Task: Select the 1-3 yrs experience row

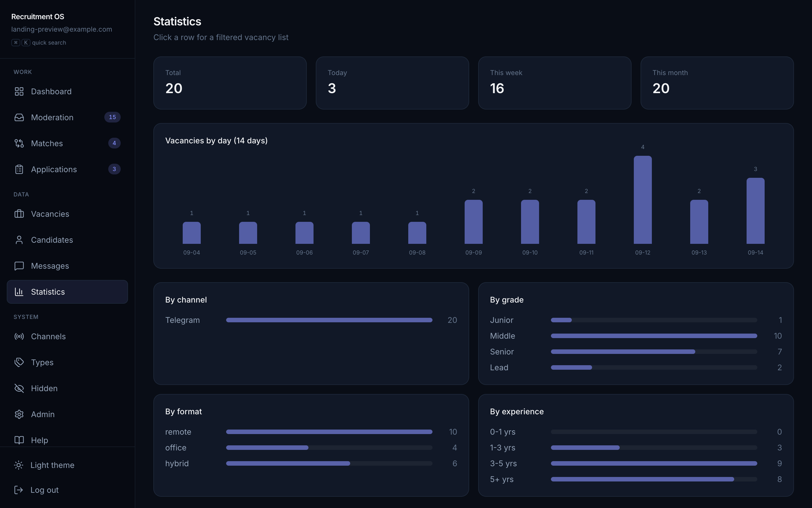Action: point(636,448)
